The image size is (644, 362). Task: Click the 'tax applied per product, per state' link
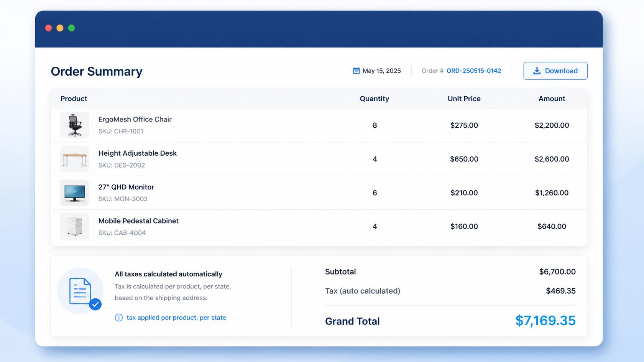176,318
